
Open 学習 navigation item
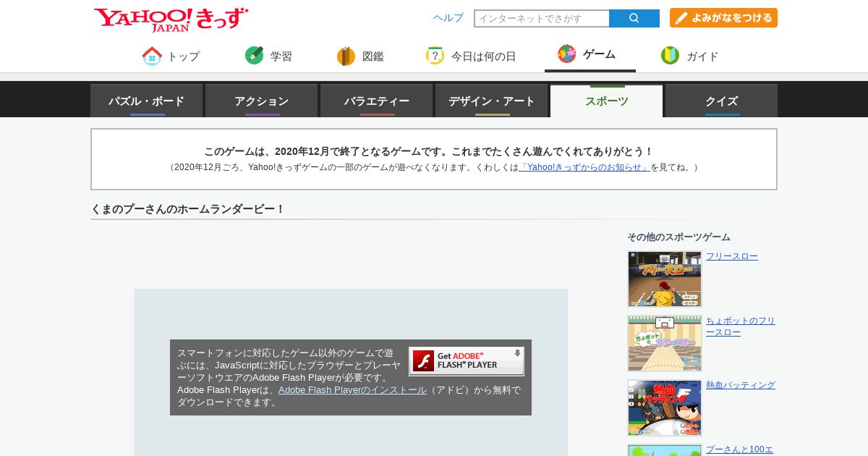click(269, 56)
